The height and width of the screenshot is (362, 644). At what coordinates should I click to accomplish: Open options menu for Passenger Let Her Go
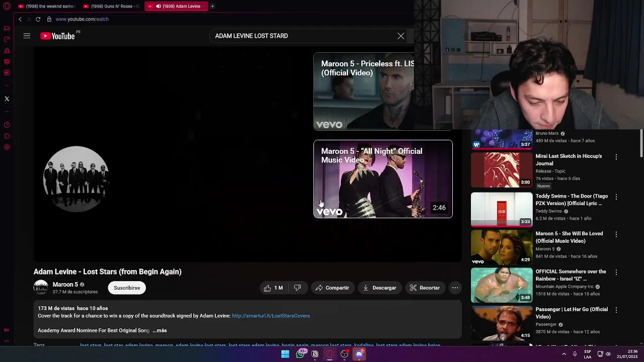[616, 310]
